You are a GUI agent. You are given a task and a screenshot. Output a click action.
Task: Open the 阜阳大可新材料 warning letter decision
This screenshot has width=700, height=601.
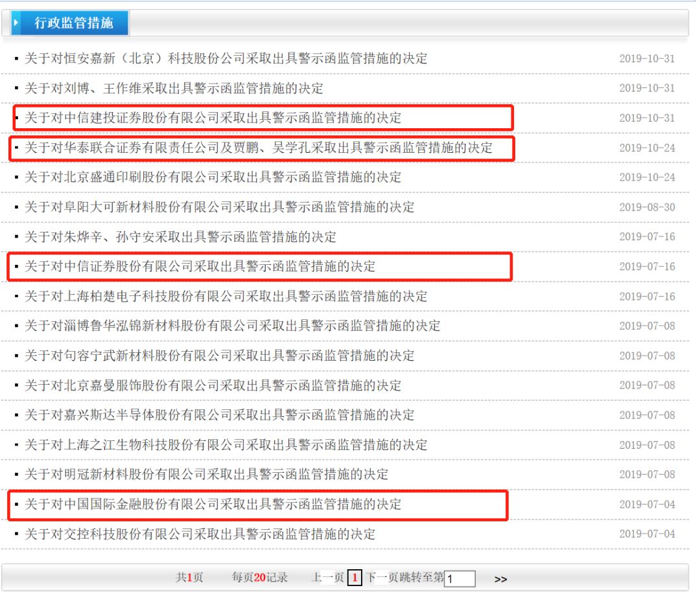pyautogui.click(x=219, y=207)
